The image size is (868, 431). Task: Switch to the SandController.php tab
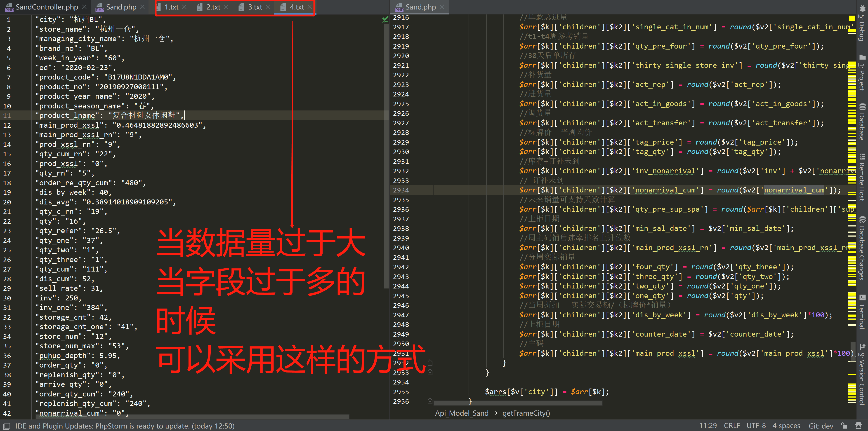tap(47, 7)
